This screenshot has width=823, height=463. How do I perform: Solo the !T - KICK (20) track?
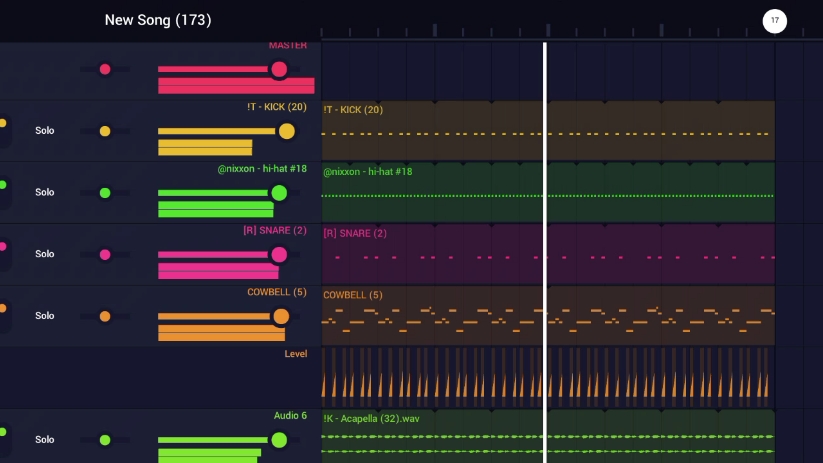click(x=44, y=131)
